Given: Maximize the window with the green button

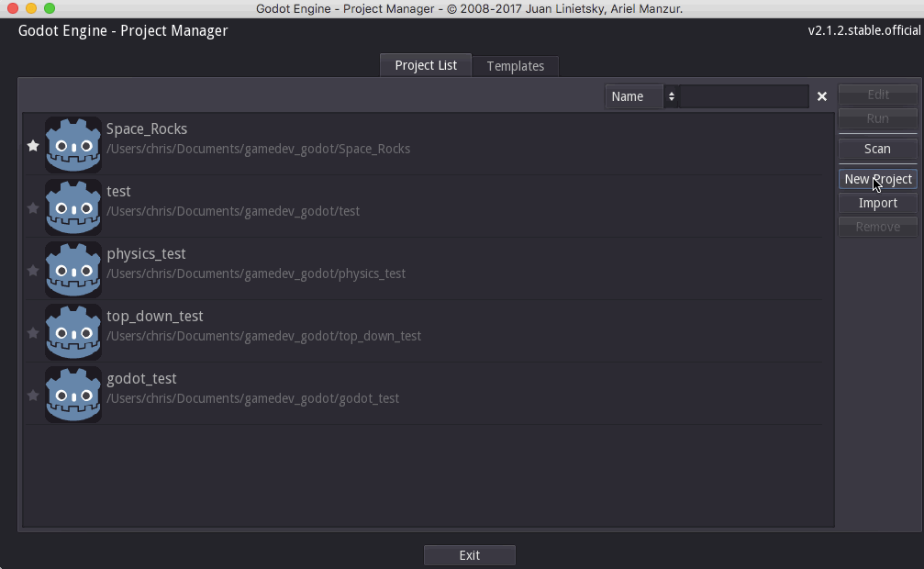Looking at the screenshot, I should point(50,8).
